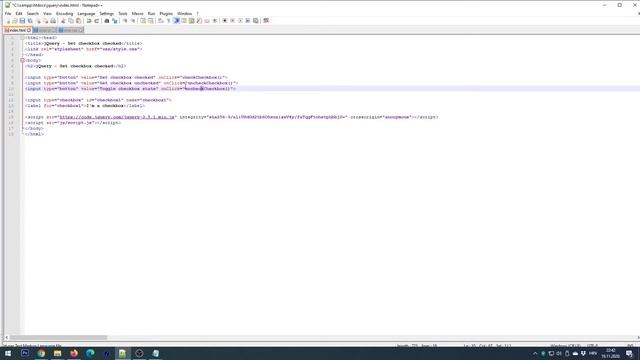Click the Zoom In toolbar icon
The height and width of the screenshot is (360, 640).
pyautogui.click(x=125, y=21)
